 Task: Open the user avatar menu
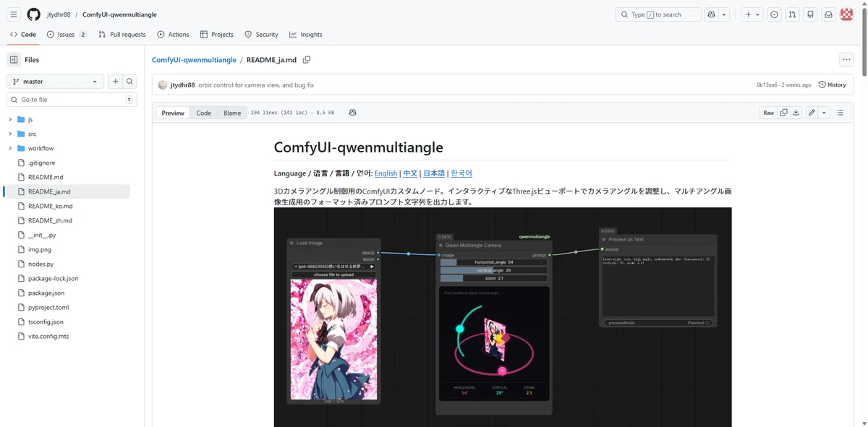[847, 14]
